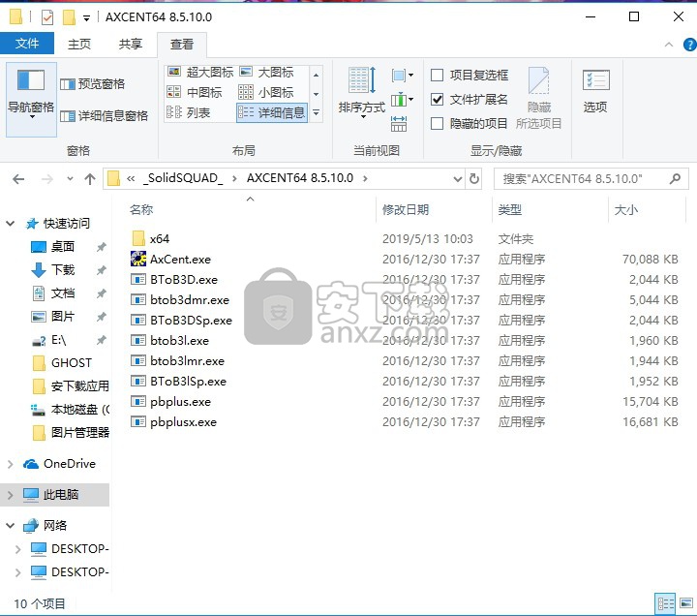Switch layout to Medium icons (中图标)
697x616 pixels.
point(195,93)
